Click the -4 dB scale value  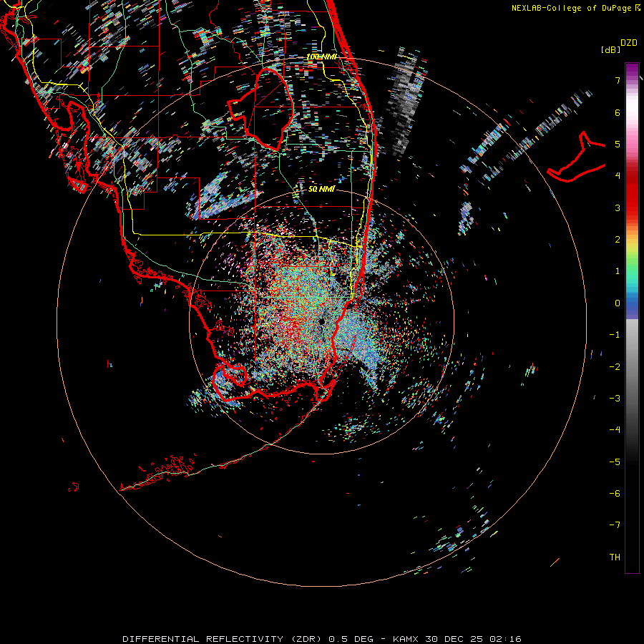click(x=615, y=429)
